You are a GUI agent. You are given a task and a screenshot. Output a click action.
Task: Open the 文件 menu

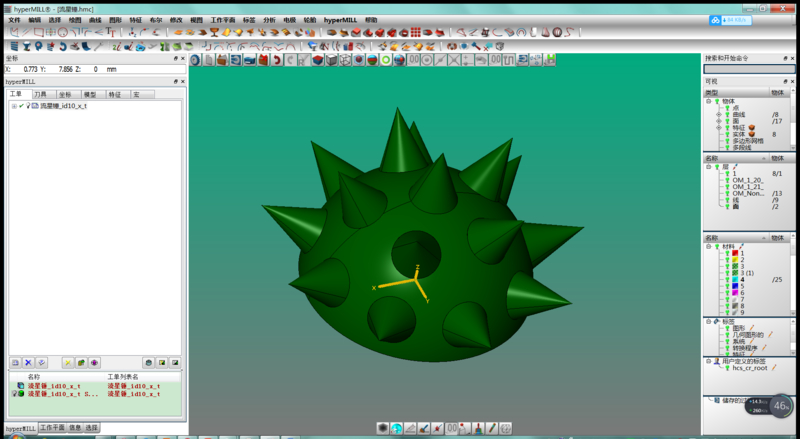[14, 20]
